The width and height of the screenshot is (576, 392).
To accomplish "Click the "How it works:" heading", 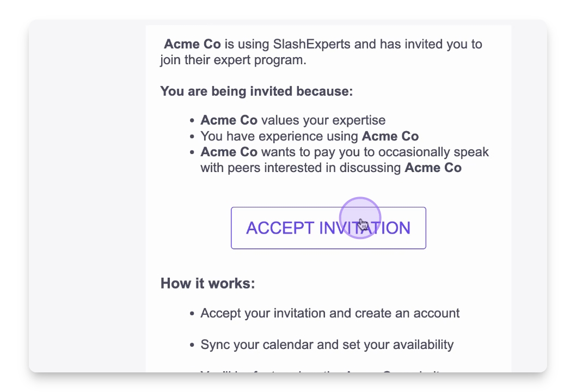I will tap(207, 284).
